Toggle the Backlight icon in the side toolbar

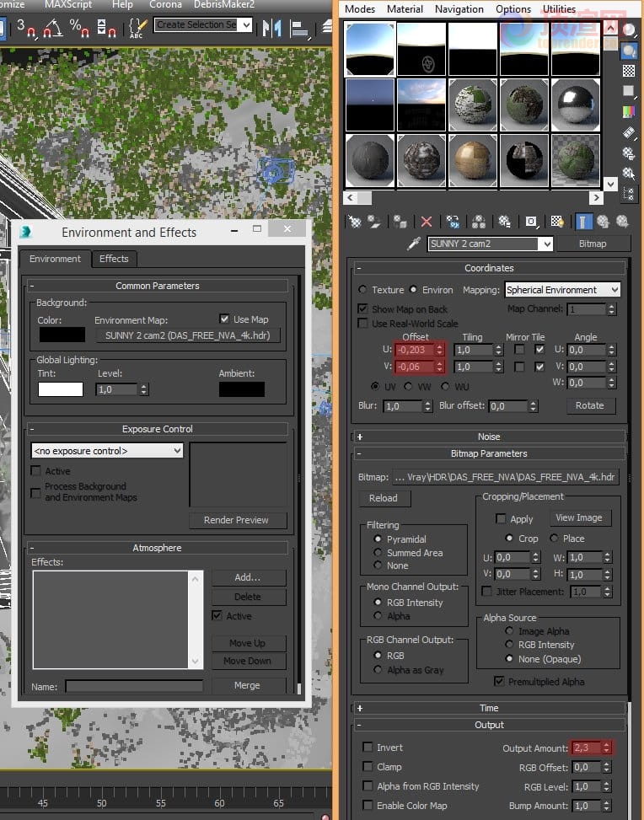(x=628, y=51)
